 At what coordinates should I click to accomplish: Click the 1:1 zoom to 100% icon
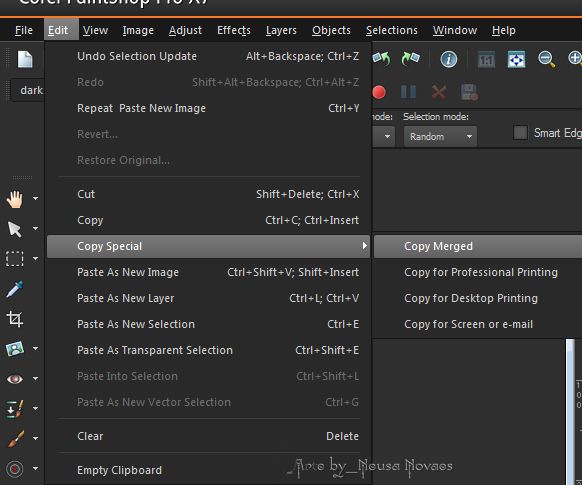point(486,60)
